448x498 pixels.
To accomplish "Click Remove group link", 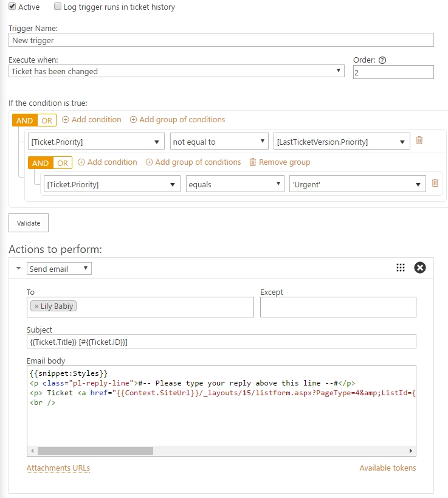I will coord(284,162).
